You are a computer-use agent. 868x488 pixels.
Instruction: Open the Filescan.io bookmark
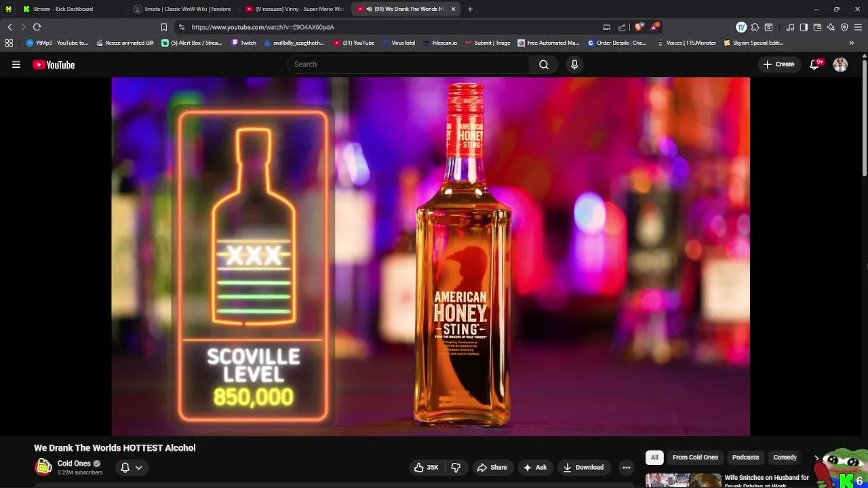pos(439,43)
